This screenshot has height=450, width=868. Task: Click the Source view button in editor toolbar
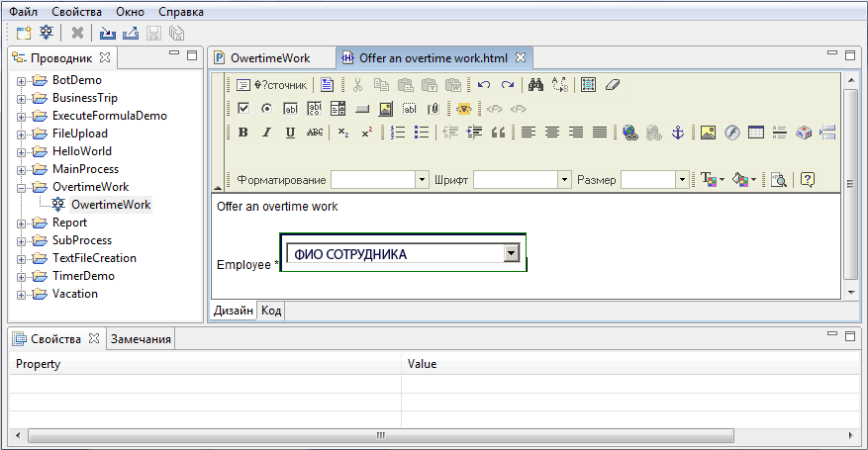271,85
